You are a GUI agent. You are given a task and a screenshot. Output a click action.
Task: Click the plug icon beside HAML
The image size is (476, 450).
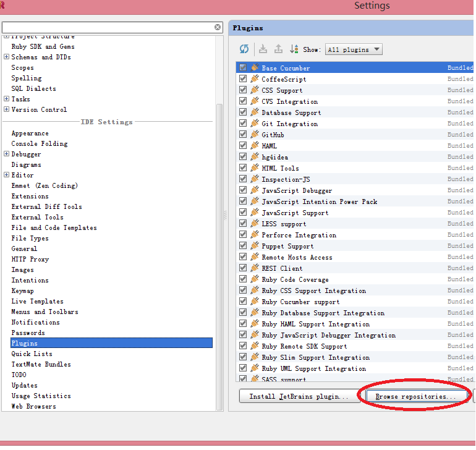coord(255,145)
